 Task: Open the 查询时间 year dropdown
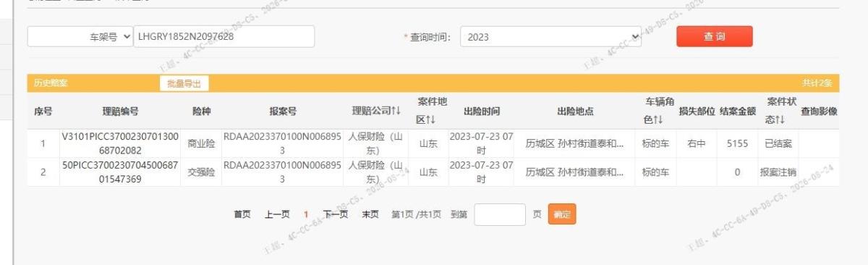pos(551,37)
